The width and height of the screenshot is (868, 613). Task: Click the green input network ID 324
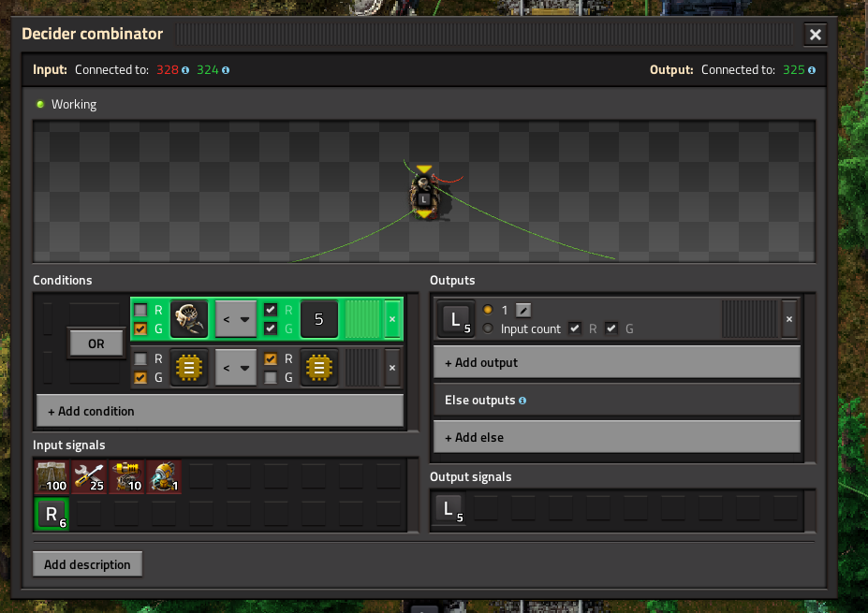coord(208,70)
